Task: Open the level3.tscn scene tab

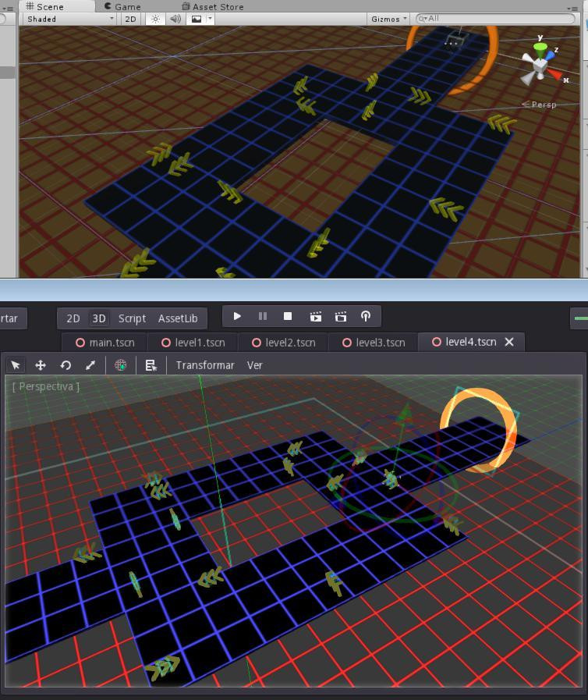Action: (x=374, y=343)
